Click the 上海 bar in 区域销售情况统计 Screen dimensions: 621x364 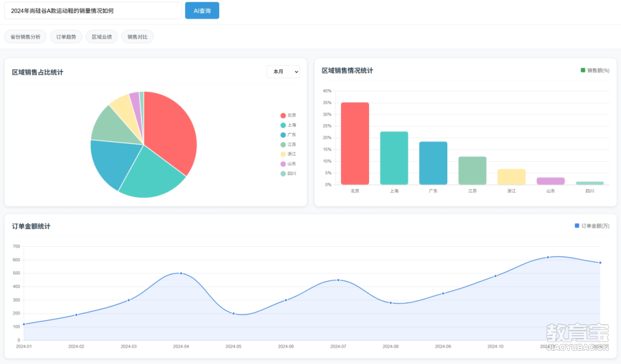[394, 158]
